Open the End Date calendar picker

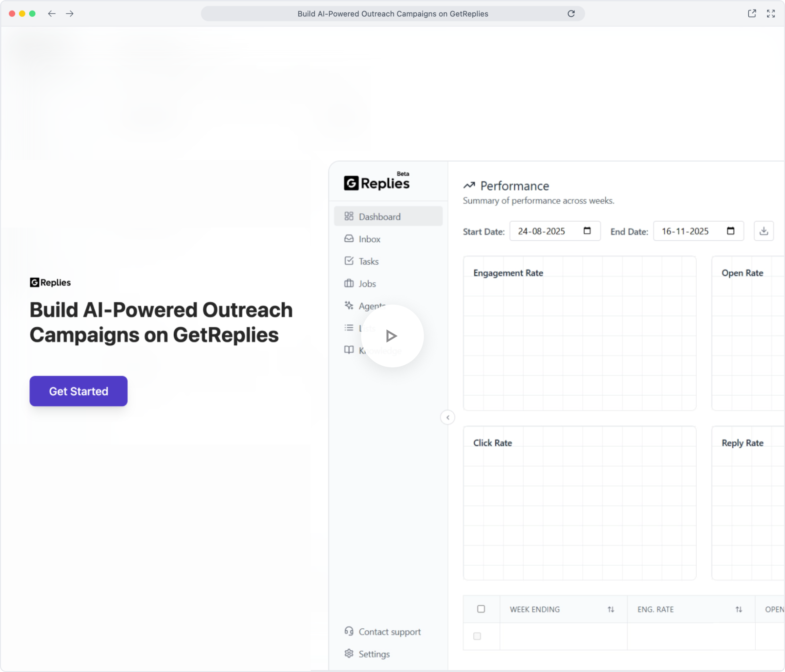731,231
